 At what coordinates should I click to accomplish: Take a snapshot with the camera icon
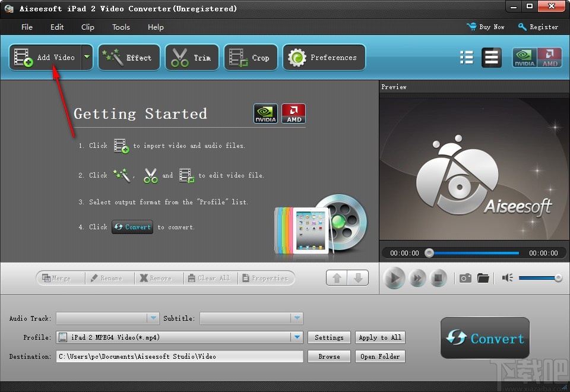pos(465,279)
